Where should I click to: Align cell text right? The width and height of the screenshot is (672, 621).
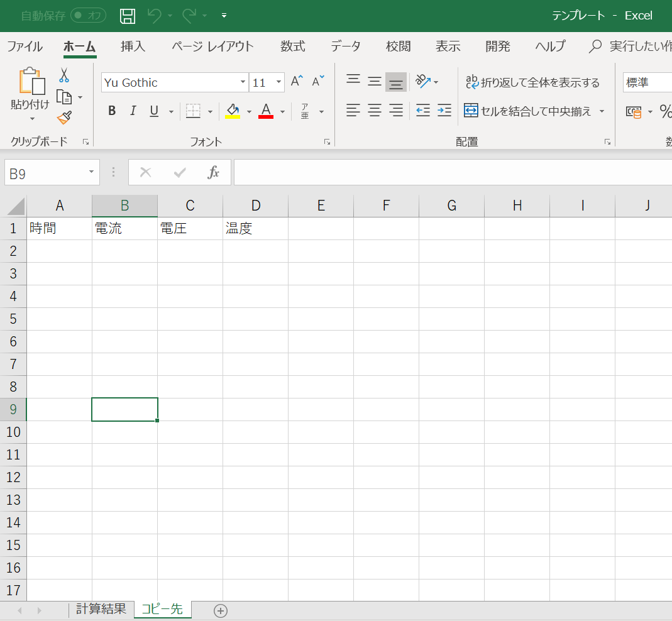(x=396, y=111)
